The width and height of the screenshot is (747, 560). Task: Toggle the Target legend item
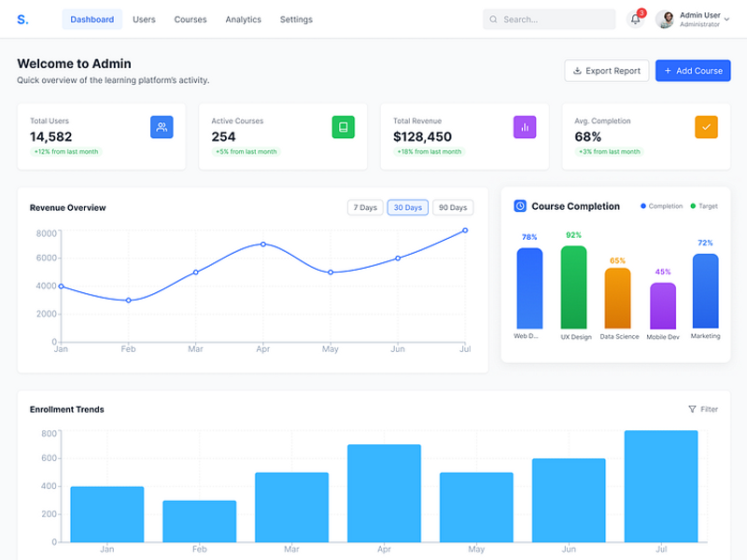point(704,206)
